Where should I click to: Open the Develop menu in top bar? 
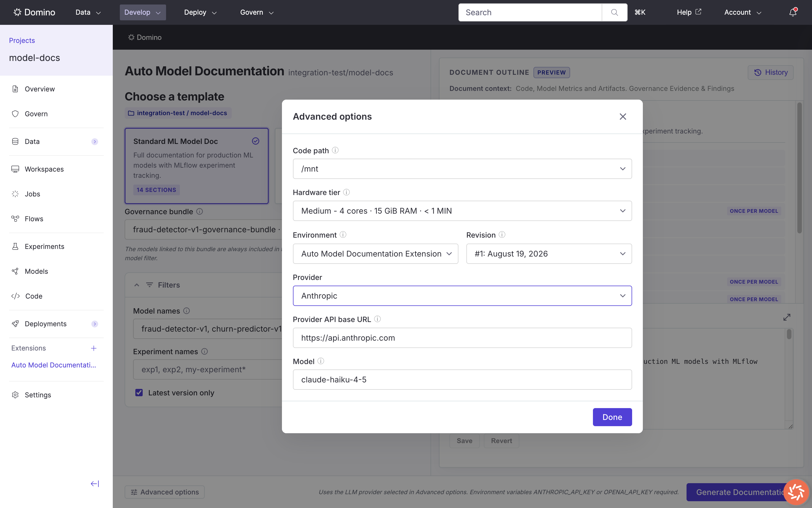tap(143, 12)
